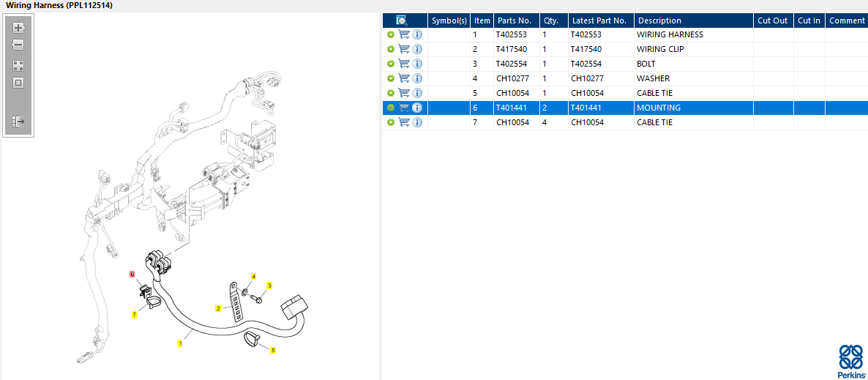Select callout 1 on the diagram
Screen dimensions: 868x380
tap(181, 343)
